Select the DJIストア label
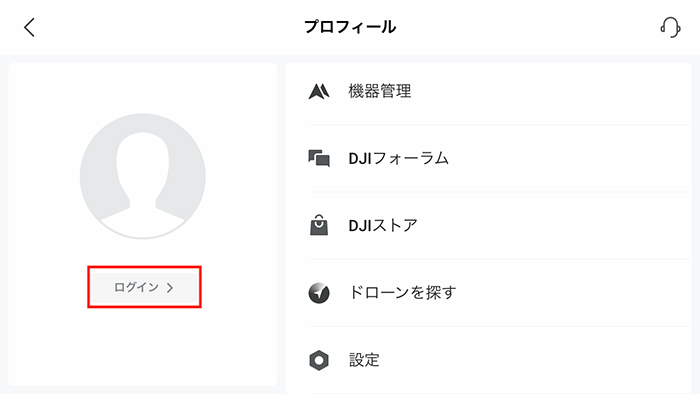This screenshot has height=394, width=700. [383, 225]
